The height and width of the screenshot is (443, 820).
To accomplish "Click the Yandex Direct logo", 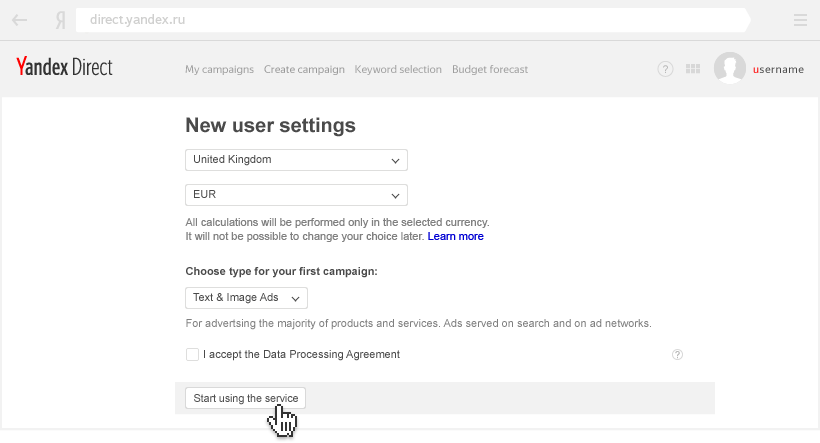I will point(64,68).
